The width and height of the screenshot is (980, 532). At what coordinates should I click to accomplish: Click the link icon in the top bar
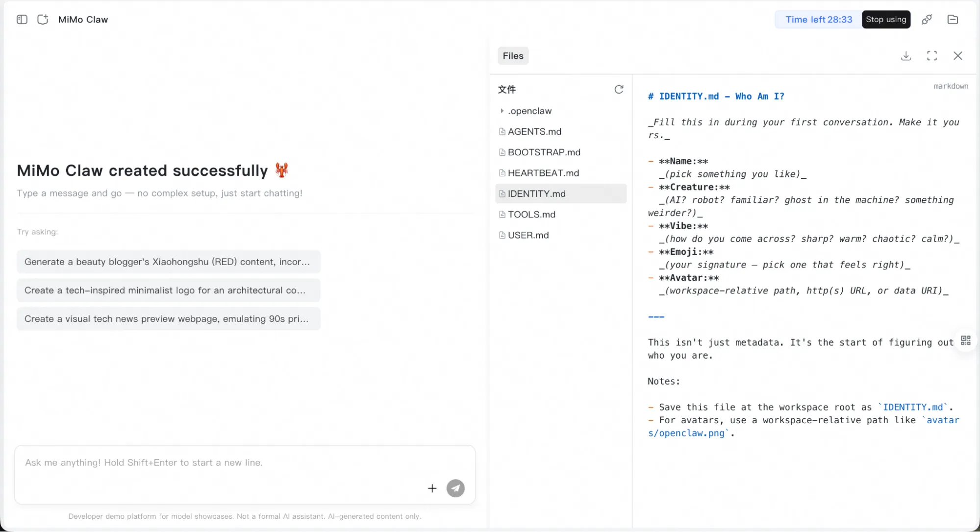pos(927,20)
